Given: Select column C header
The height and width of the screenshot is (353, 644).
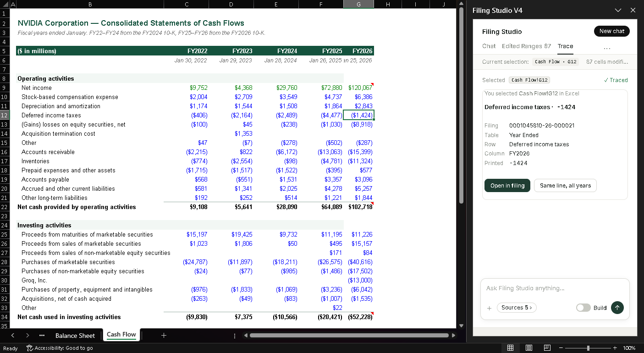Looking at the screenshot, I should [186, 4].
